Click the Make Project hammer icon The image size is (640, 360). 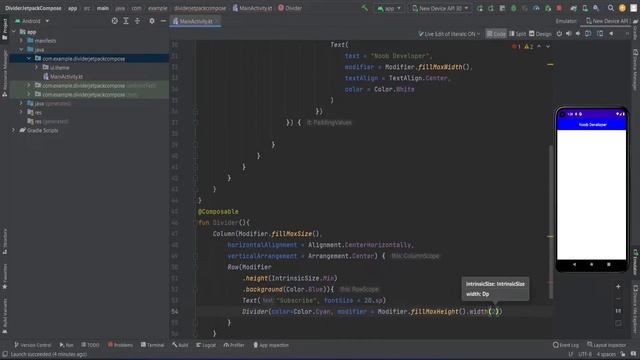(x=364, y=8)
